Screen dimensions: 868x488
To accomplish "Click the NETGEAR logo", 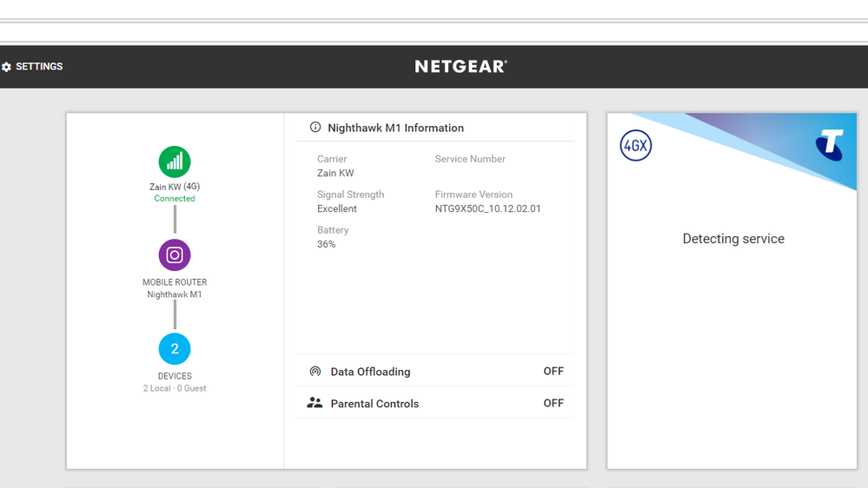I will (x=461, y=67).
